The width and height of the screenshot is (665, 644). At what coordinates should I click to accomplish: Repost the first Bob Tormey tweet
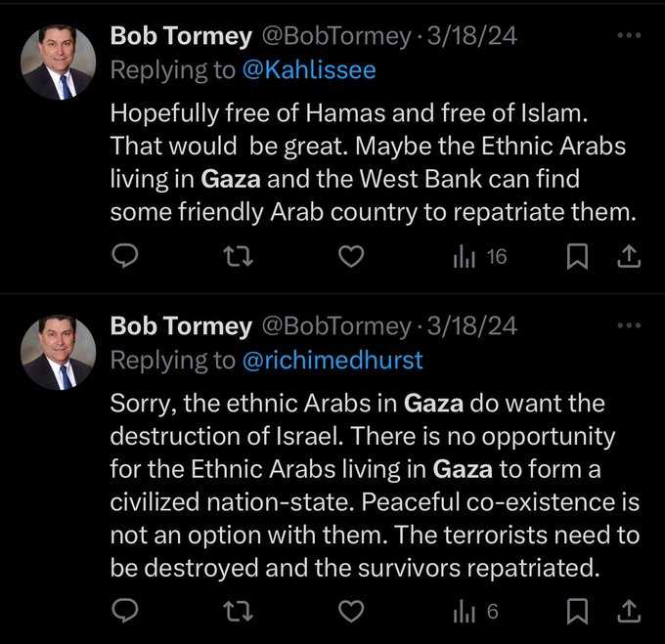coord(236,257)
